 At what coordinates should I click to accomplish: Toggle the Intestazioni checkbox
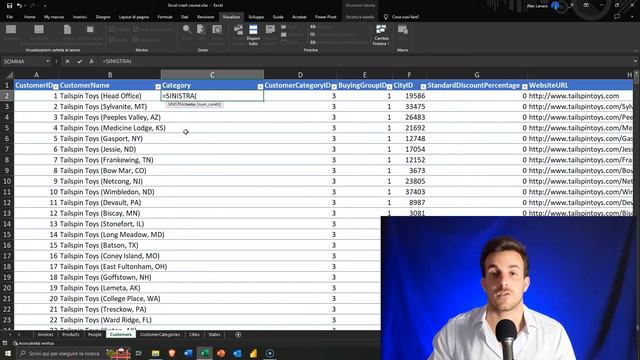pos(136,40)
